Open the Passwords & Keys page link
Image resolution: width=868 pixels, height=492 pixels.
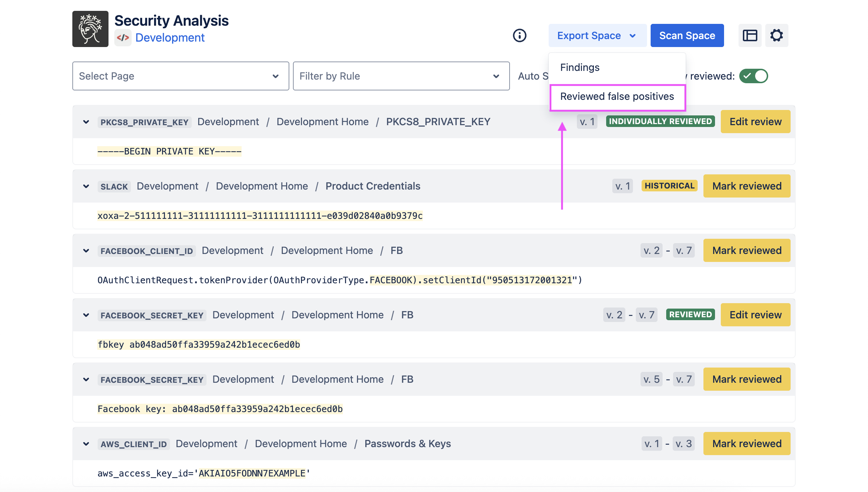coord(408,444)
